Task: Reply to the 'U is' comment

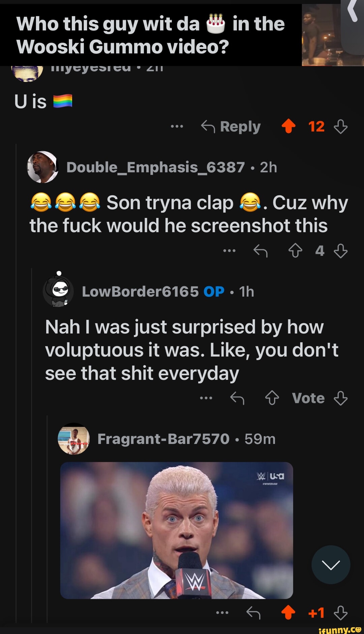Action: (x=231, y=127)
